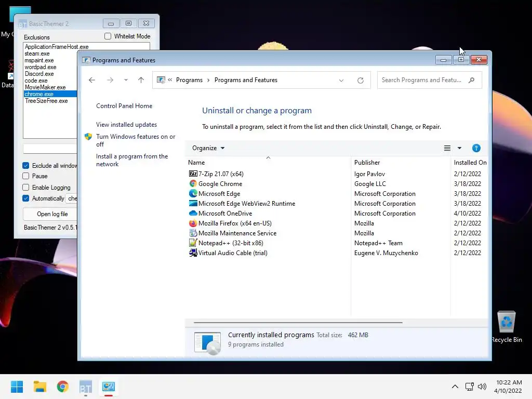Click the horizontal scrollbar of programs list

coord(298,322)
